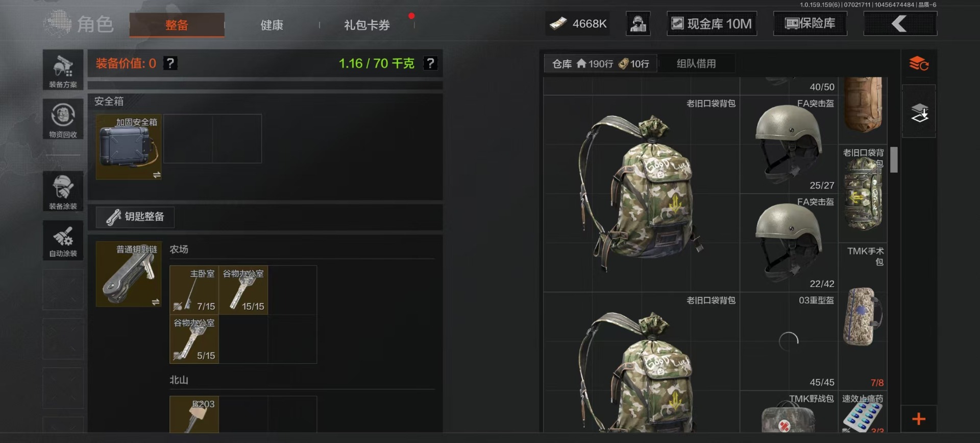Click the question mark beside weight 千克
This screenshot has height=443, width=980.
click(x=430, y=63)
